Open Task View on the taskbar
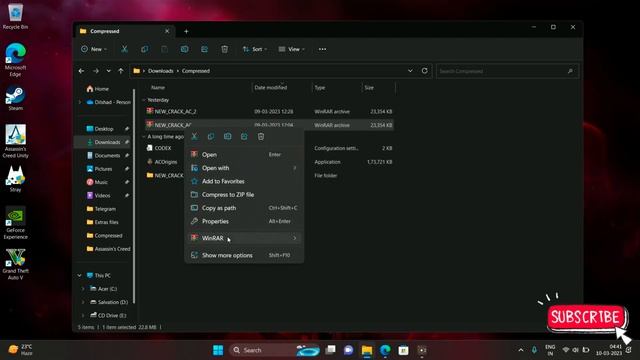The image size is (640, 360). [x=330, y=350]
